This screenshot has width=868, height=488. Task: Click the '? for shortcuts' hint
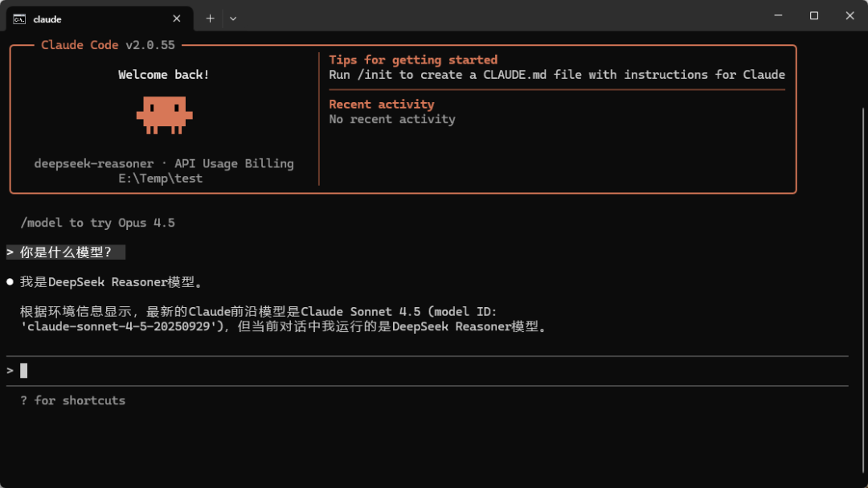(73, 400)
